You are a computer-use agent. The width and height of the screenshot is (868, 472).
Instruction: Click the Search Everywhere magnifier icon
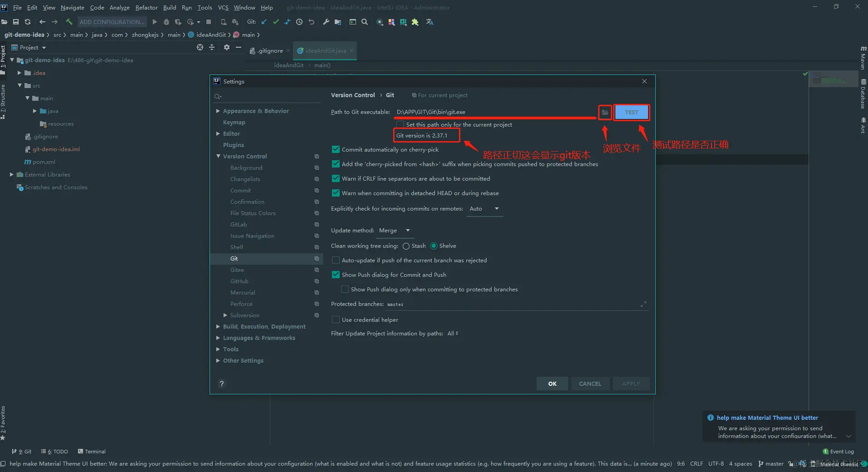(365, 22)
